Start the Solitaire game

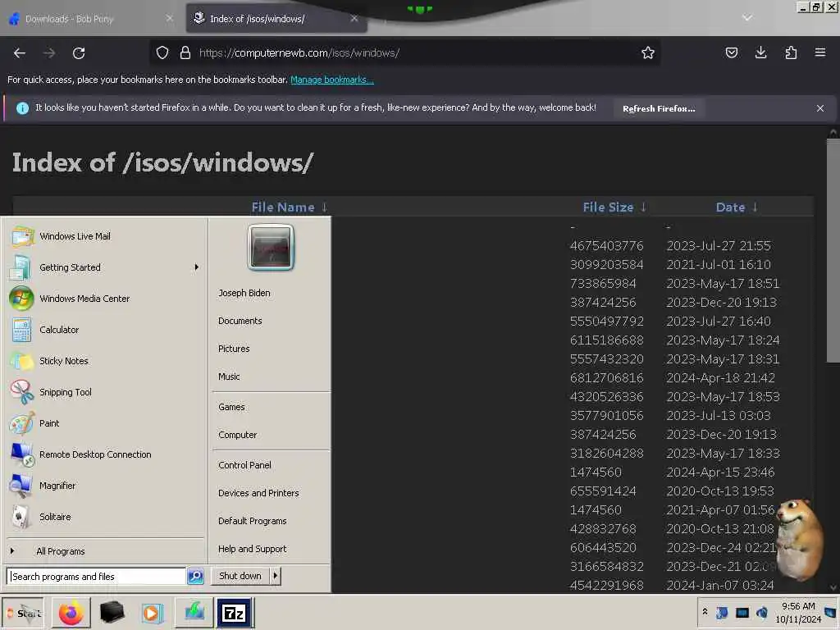tap(104, 517)
